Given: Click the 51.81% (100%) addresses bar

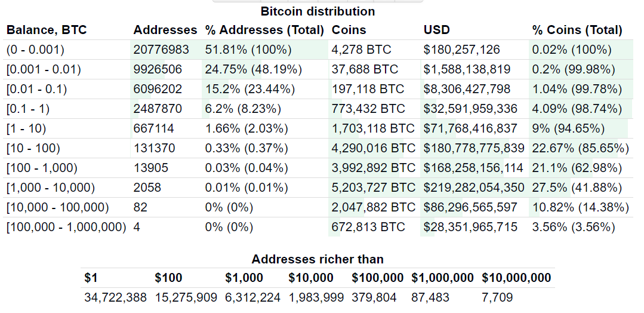Looking at the screenshot, I should tap(248, 50).
